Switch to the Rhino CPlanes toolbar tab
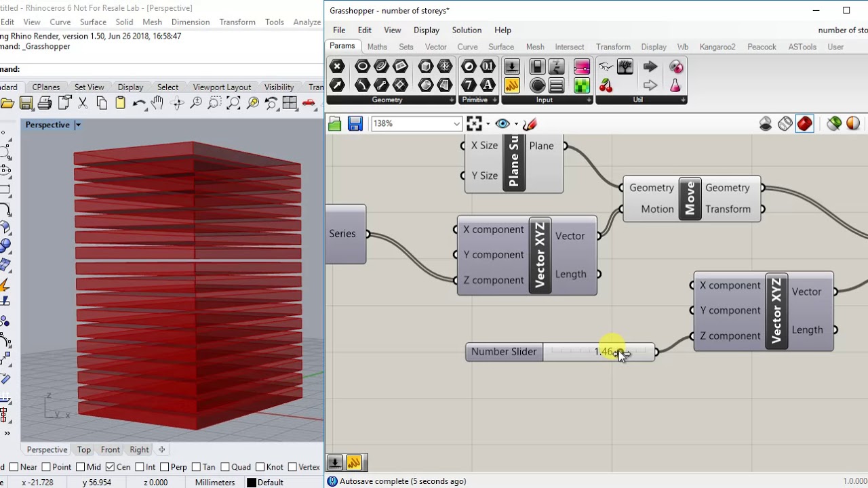The height and width of the screenshot is (488, 868). tap(46, 87)
